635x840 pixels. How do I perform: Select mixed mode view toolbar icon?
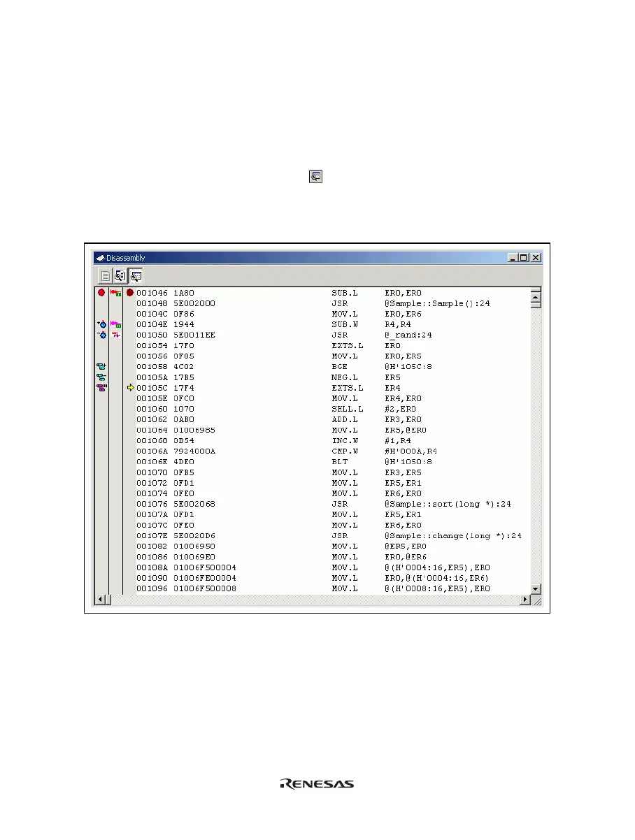[120, 275]
